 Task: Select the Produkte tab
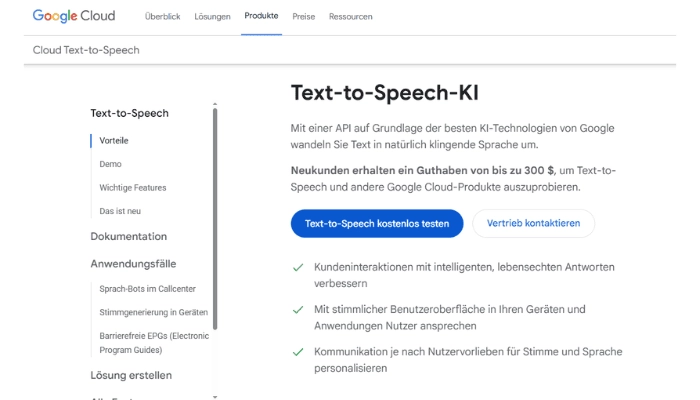point(262,17)
